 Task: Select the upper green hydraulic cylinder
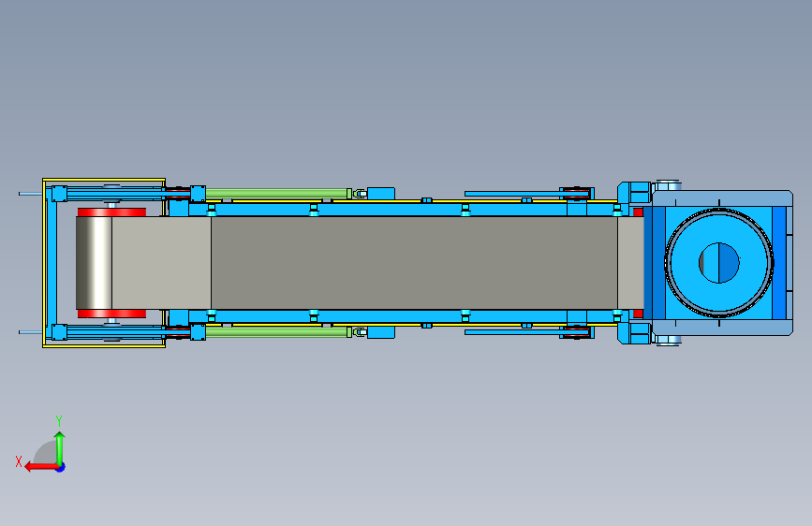(277, 194)
